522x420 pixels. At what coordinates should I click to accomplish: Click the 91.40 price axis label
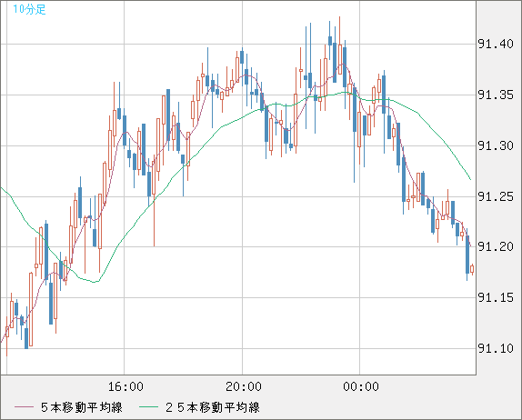[496, 44]
